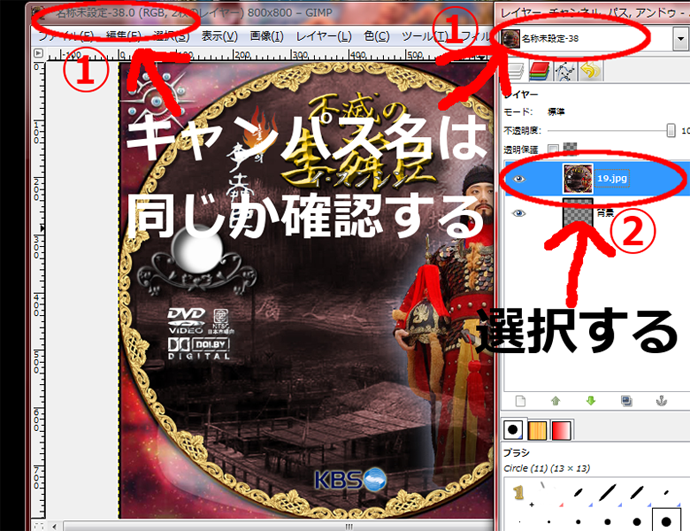690x531 pixels.
Task: Toggle visibility eye of 19.jpg layer
Action: coord(519,179)
